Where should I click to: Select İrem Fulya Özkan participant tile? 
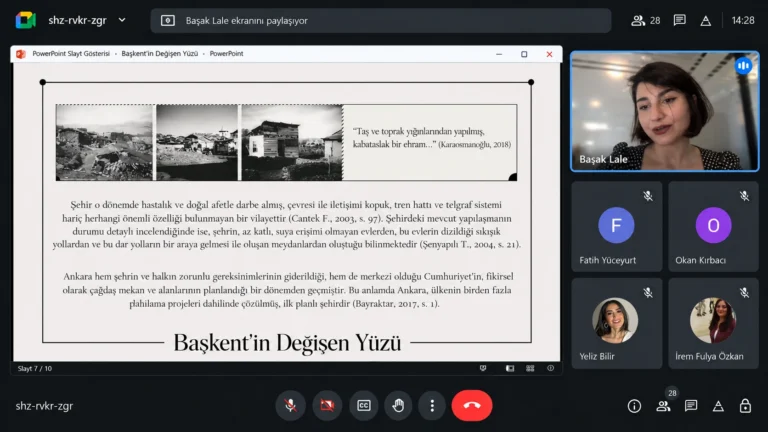(713, 323)
